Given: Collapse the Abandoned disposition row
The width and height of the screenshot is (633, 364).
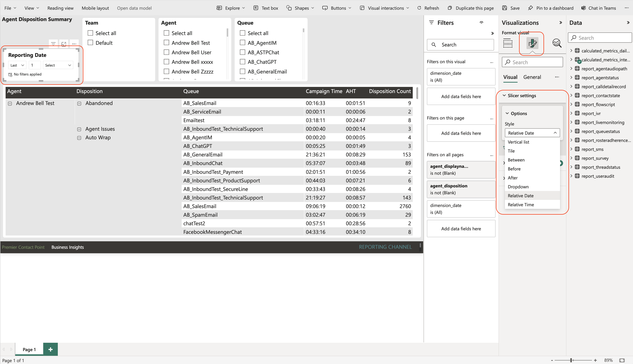Looking at the screenshot, I should coord(79,103).
